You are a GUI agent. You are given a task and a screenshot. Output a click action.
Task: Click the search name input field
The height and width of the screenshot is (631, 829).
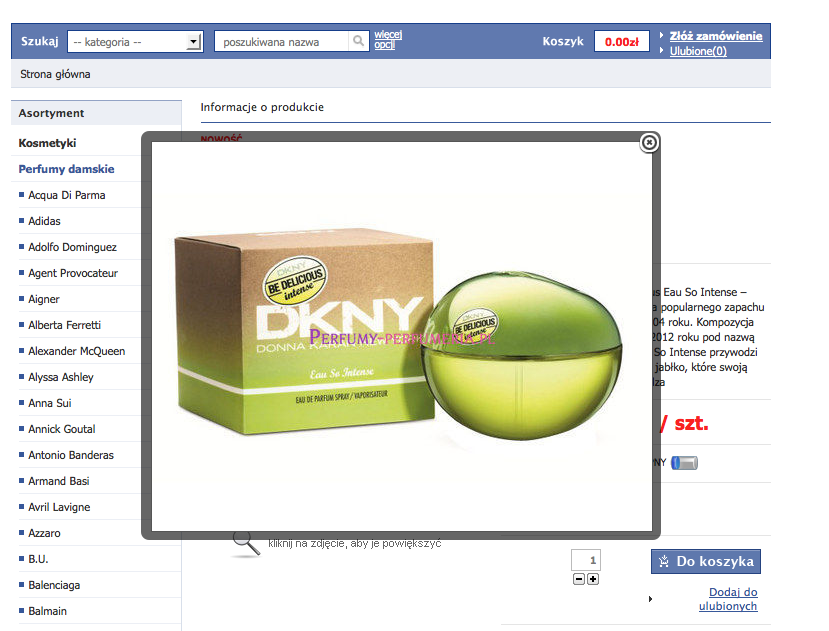point(283,41)
